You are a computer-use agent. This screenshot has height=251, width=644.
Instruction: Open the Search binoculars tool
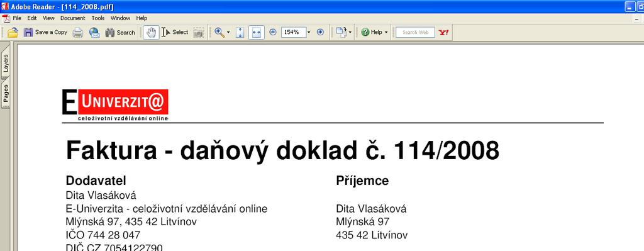click(x=120, y=33)
